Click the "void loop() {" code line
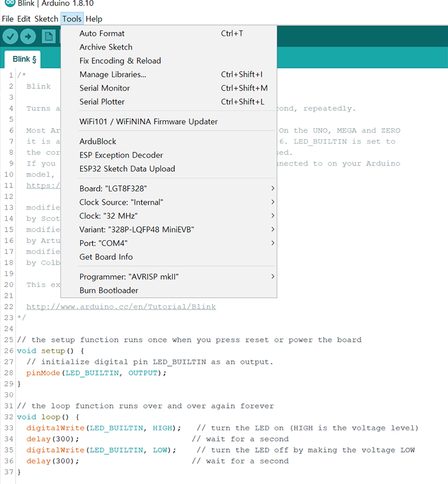The height and width of the screenshot is (484, 448). pyautogui.click(x=48, y=417)
